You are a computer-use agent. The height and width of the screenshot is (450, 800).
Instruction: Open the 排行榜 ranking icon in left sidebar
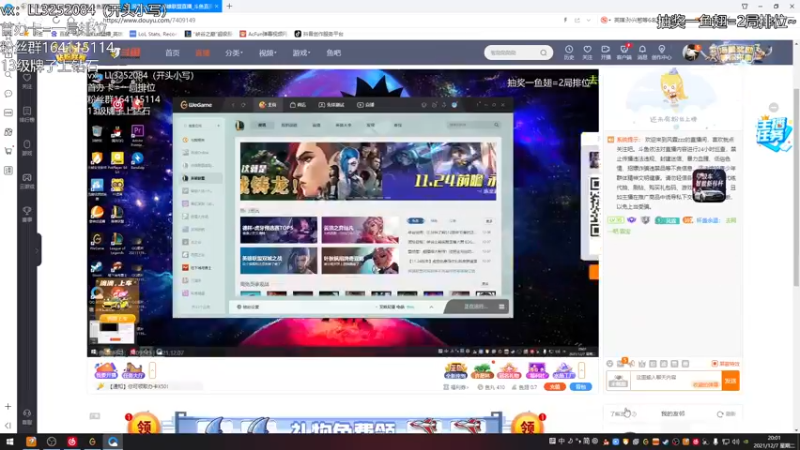click(27, 114)
